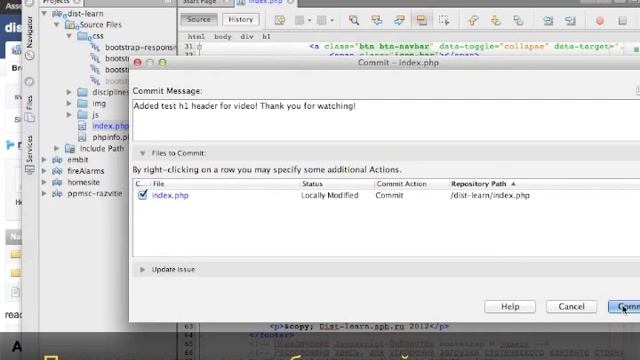Click the Previous Bookmark icon
This screenshot has height=360, width=640.
(473, 20)
